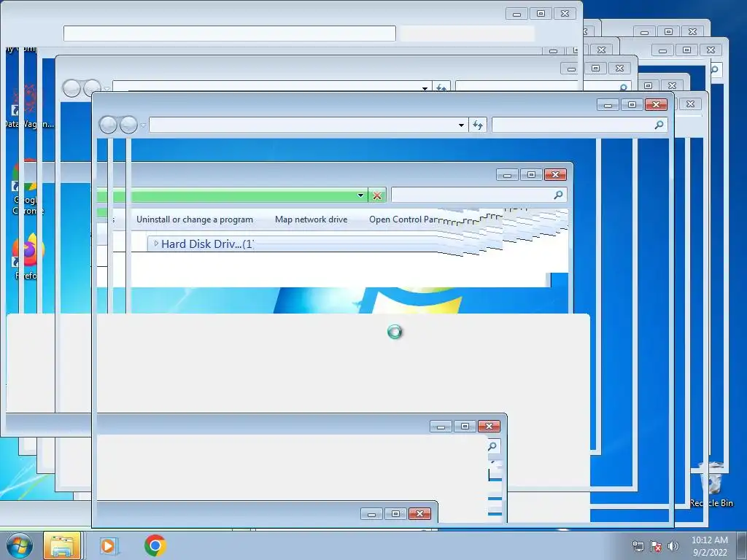This screenshot has width=747, height=560.
Task: Click Forward button in the second Explorer window
Action: (x=92, y=88)
